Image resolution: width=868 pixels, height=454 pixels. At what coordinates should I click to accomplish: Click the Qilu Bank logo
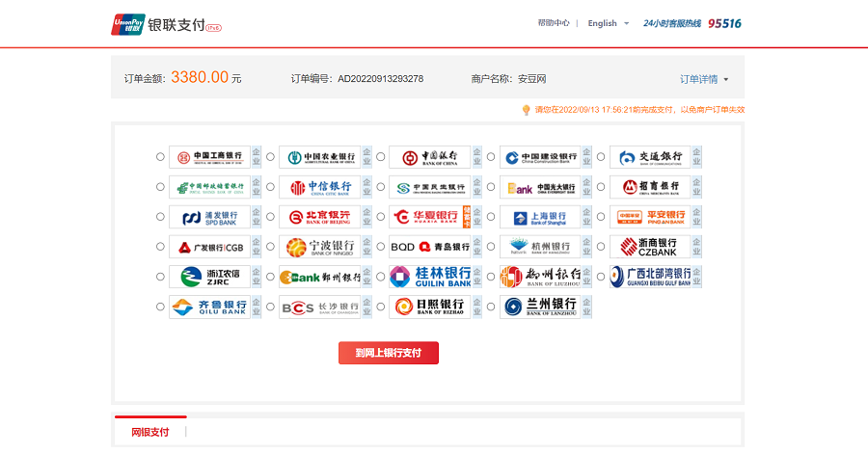(210, 307)
